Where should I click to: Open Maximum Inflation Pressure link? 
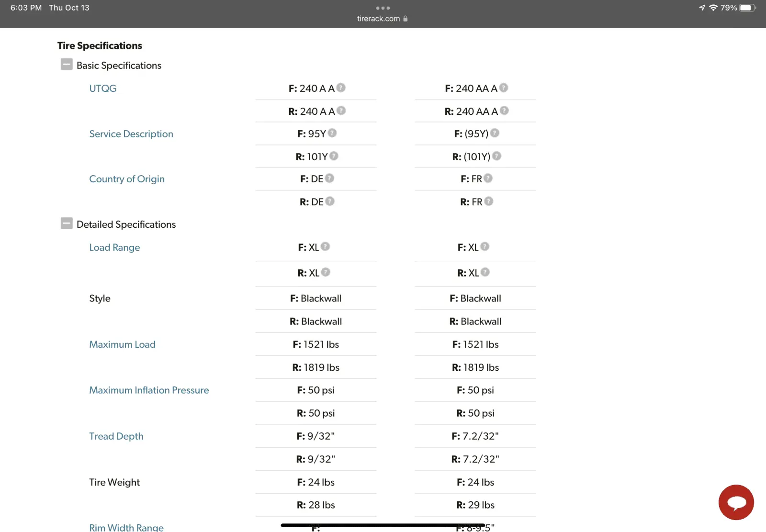click(149, 390)
